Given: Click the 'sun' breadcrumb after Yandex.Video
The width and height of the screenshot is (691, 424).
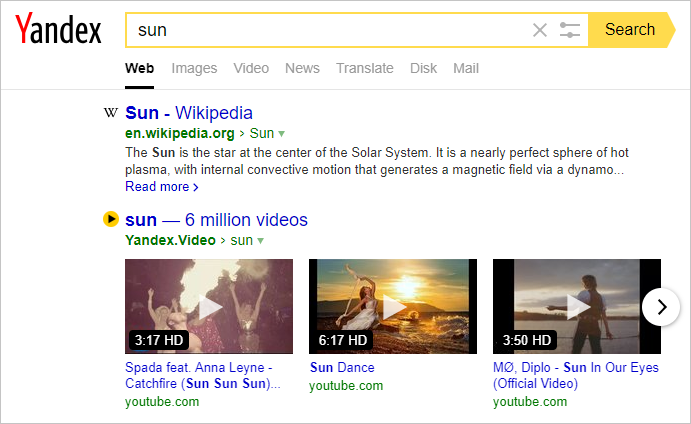Looking at the screenshot, I should point(241,240).
